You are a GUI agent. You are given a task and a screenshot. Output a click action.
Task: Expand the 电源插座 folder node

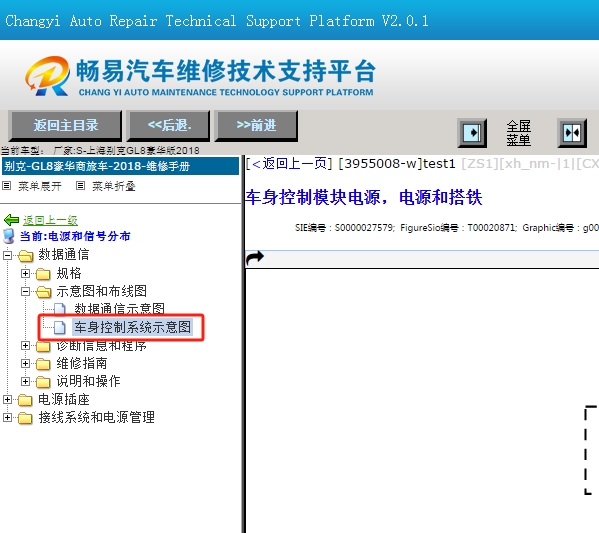[7, 400]
